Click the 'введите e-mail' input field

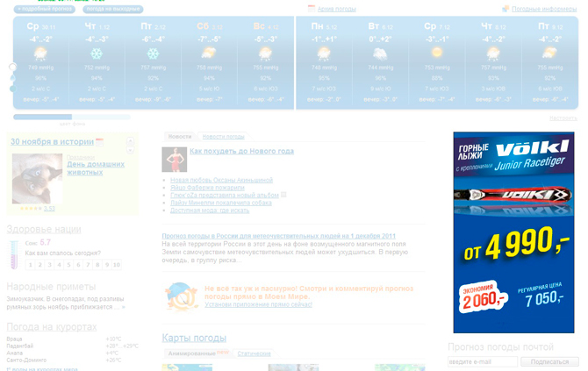[x=482, y=361]
